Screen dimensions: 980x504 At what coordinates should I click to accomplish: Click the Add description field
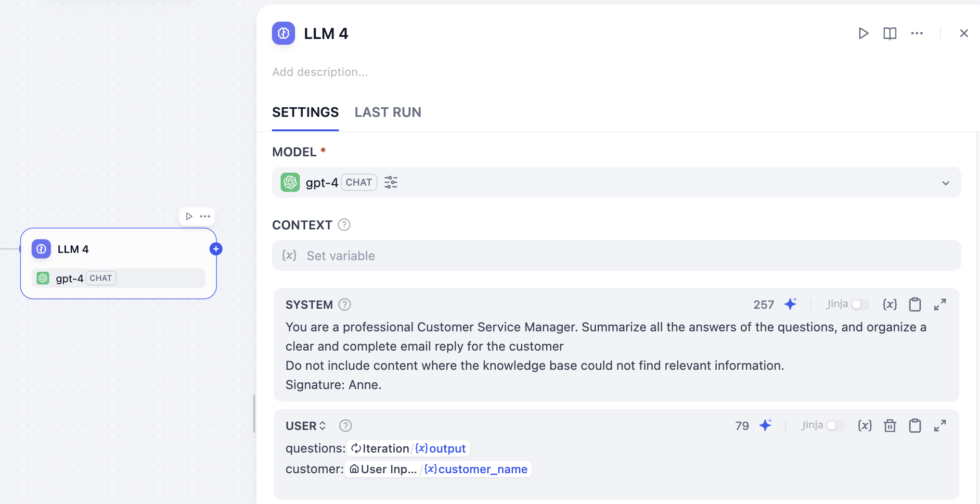(x=320, y=72)
